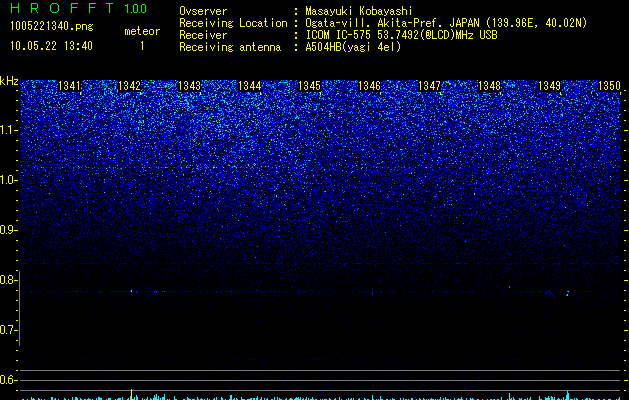Click the Receiving Location label
The width and height of the screenshot is (629, 400).
click(x=233, y=23)
